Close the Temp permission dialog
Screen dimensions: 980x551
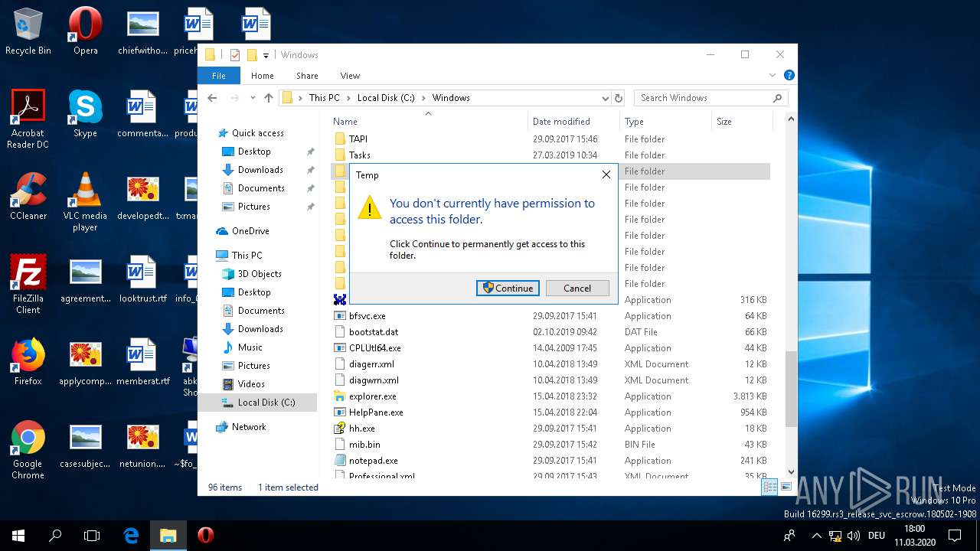click(x=606, y=174)
